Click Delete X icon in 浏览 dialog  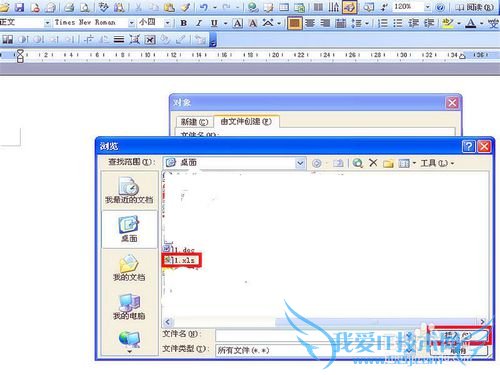tap(373, 163)
